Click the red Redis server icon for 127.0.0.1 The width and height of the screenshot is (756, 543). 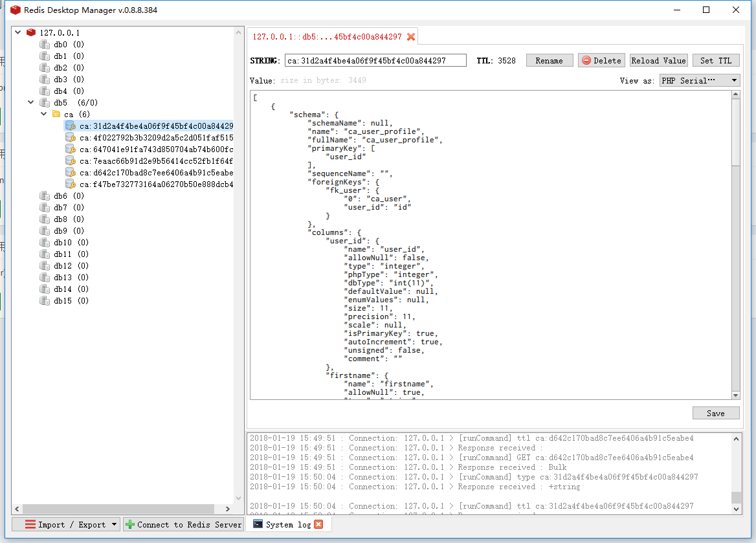(31, 32)
